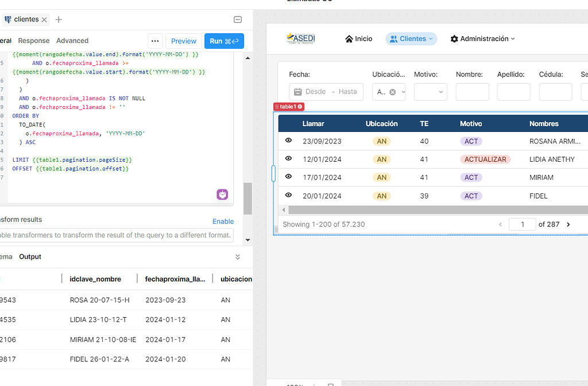The height and width of the screenshot is (386, 588).
Task: Click the idclave_nombre output column header
Action: pos(95,279)
